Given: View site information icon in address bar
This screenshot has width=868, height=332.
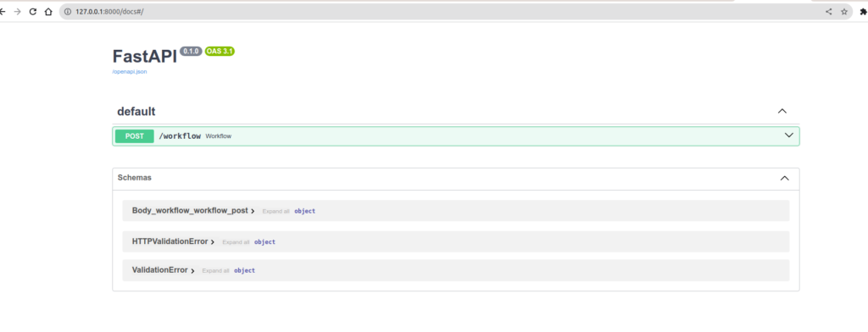Looking at the screenshot, I should (x=68, y=12).
